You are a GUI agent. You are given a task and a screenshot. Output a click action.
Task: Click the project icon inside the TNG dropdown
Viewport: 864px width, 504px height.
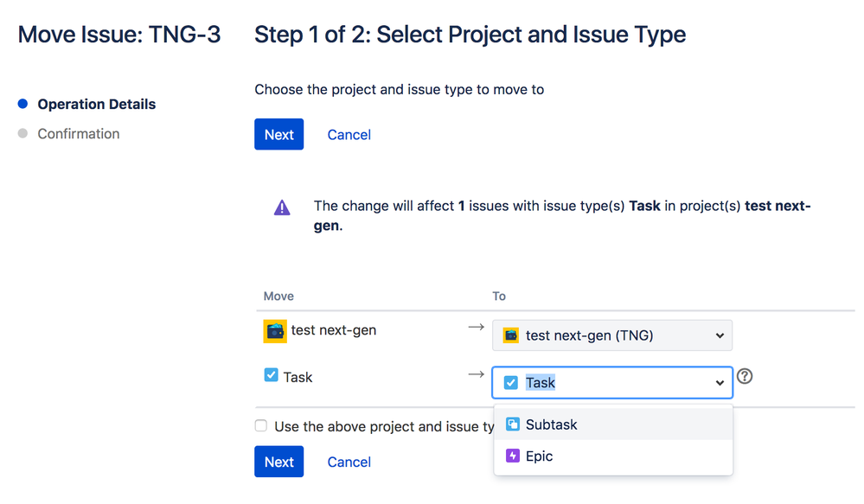(x=510, y=335)
